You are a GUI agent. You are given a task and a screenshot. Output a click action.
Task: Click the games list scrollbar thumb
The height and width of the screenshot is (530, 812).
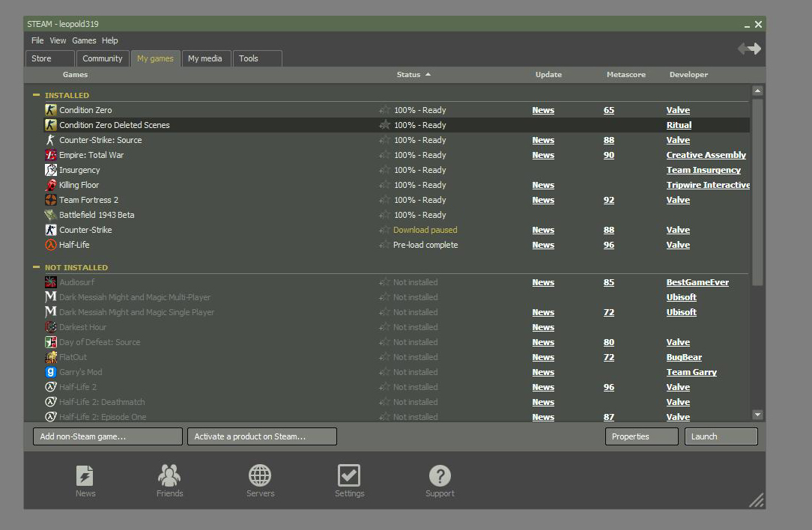(x=757, y=192)
